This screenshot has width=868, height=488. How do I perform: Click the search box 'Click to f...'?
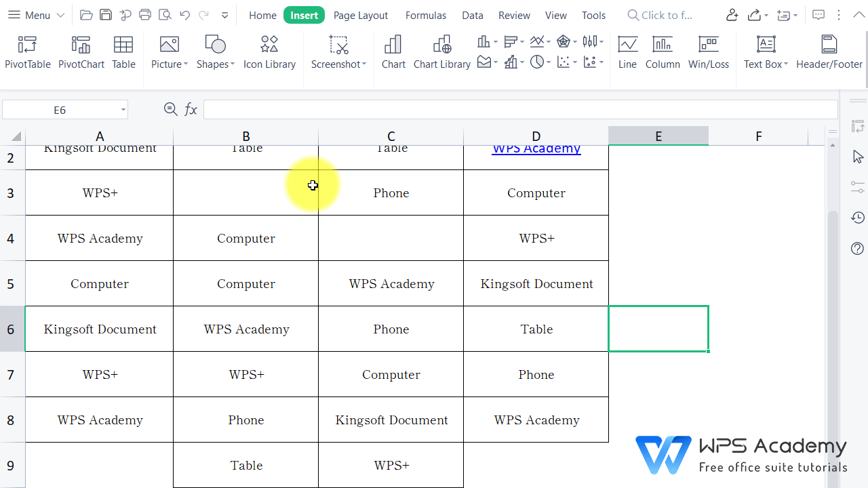click(660, 15)
